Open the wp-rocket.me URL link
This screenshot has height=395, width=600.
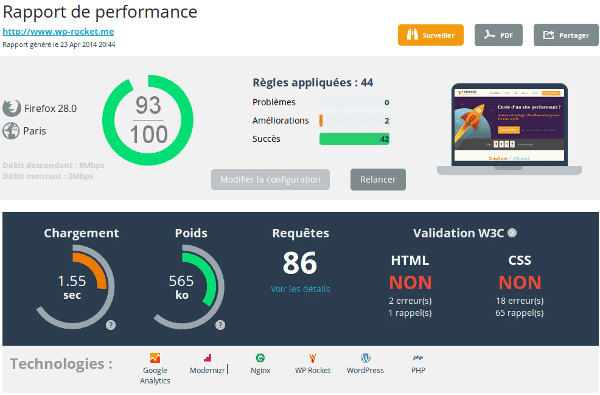(58, 32)
